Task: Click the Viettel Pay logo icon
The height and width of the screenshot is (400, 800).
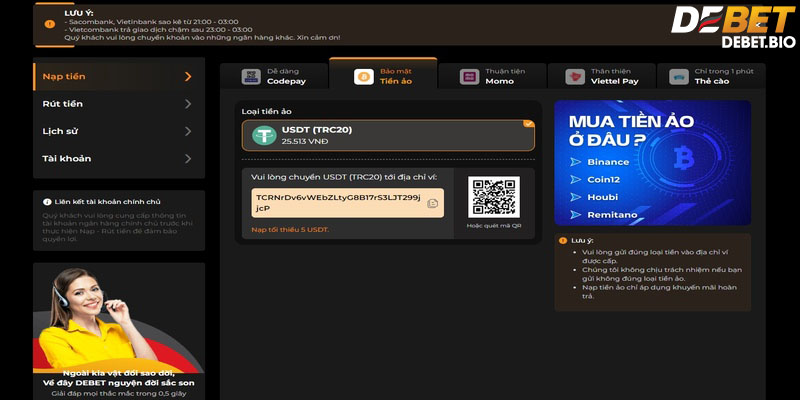Action: tap(575, 77)
